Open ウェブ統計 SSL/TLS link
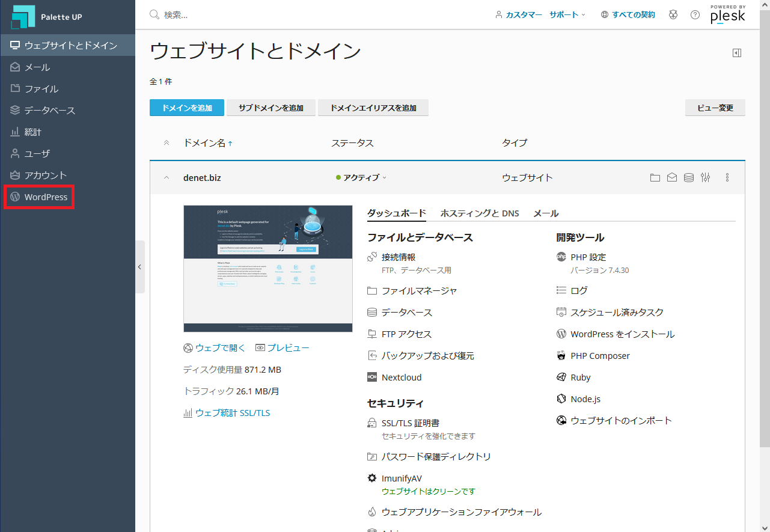Viewport: 770px width, 532px height. pos(227,413)
